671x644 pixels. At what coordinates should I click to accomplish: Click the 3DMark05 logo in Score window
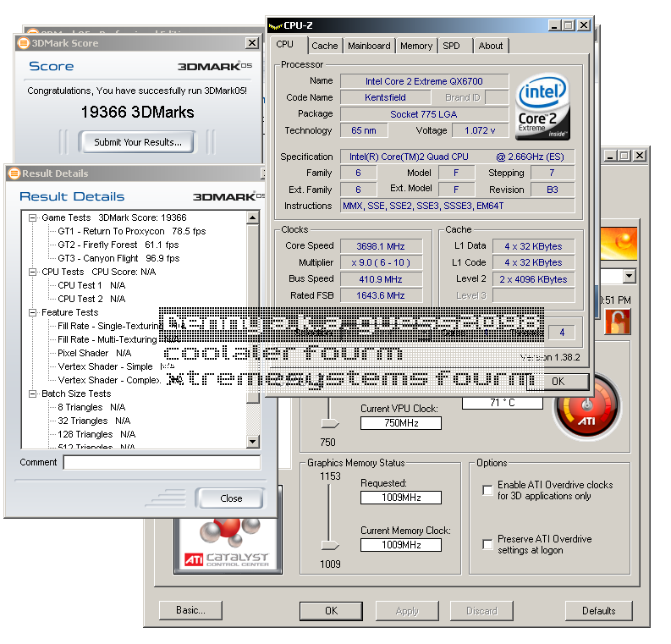pyautogui.click(x=214, y=66)
